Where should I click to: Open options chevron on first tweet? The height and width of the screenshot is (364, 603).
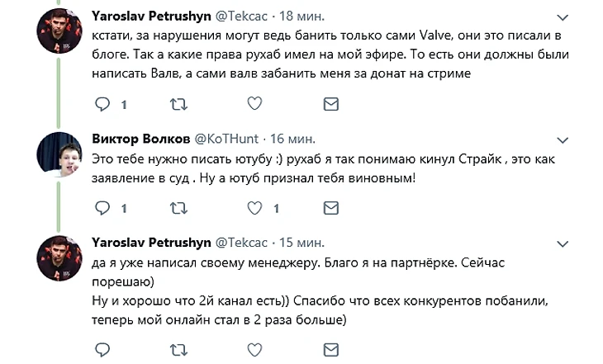click(x=563, y=17)
